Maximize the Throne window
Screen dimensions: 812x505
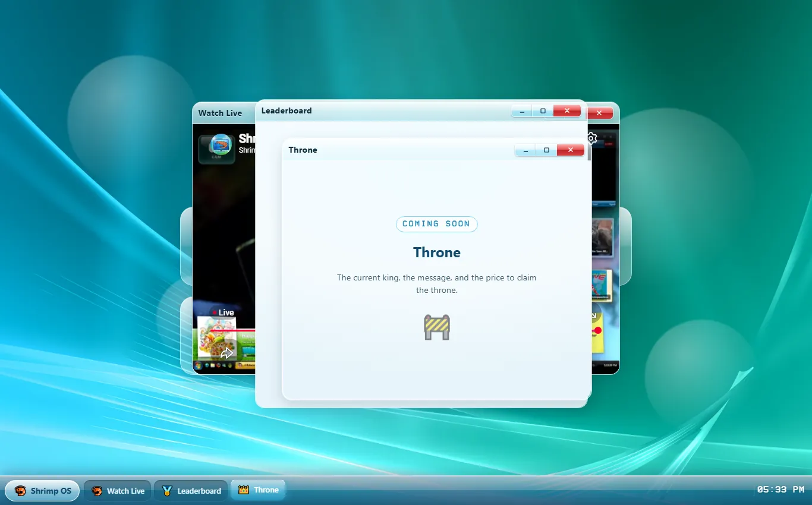point(546,150)
